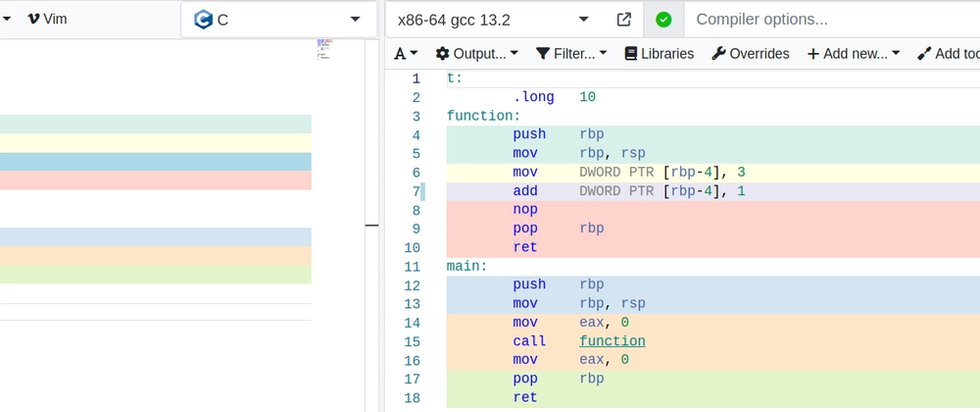Click the 'main:' label on line 11
Screen dimensions: 980x412
[x=466, y=267]
